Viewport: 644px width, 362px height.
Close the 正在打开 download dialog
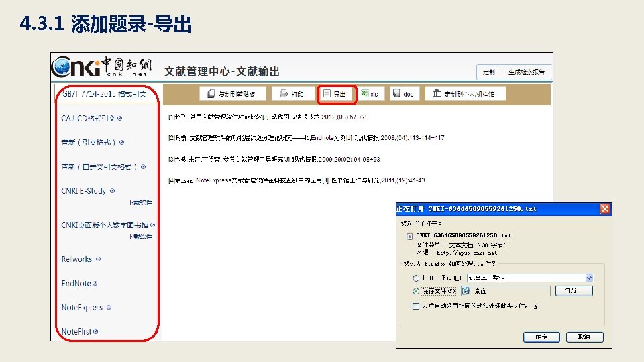[x=605, y=209]
